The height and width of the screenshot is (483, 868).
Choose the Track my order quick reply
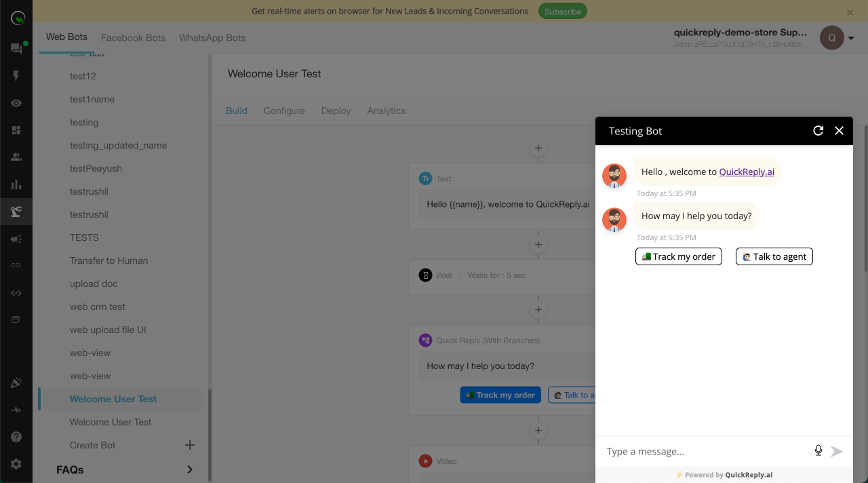pos(678,256)
